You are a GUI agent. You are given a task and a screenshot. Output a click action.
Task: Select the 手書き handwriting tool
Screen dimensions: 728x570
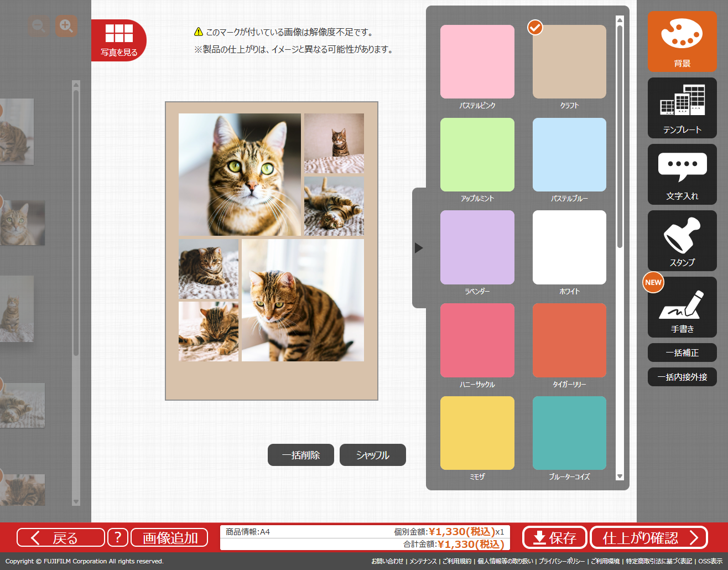(682, 307)
